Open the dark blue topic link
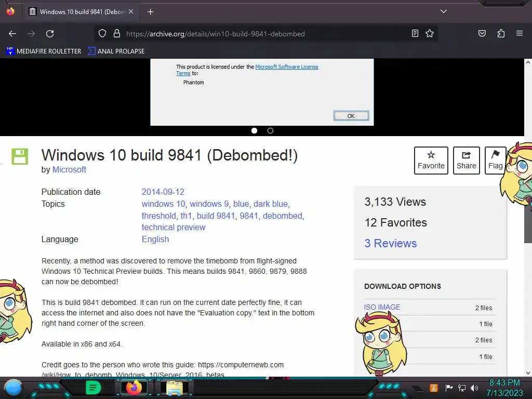 click(x=271, y=204)
